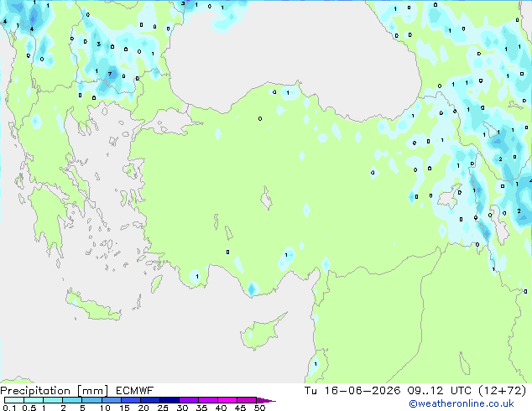Click the Crete island on the map
Viewport: 532px width, 411px height.
tap(92, 306)
